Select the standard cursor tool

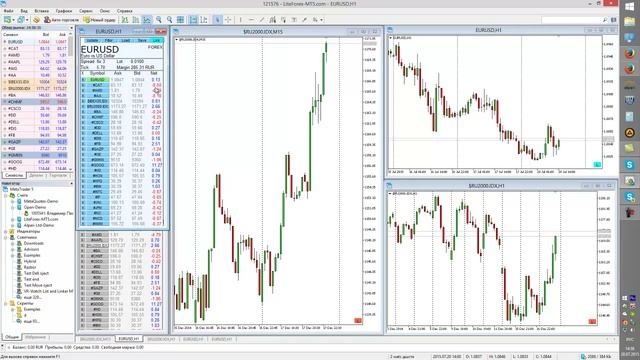217,20
